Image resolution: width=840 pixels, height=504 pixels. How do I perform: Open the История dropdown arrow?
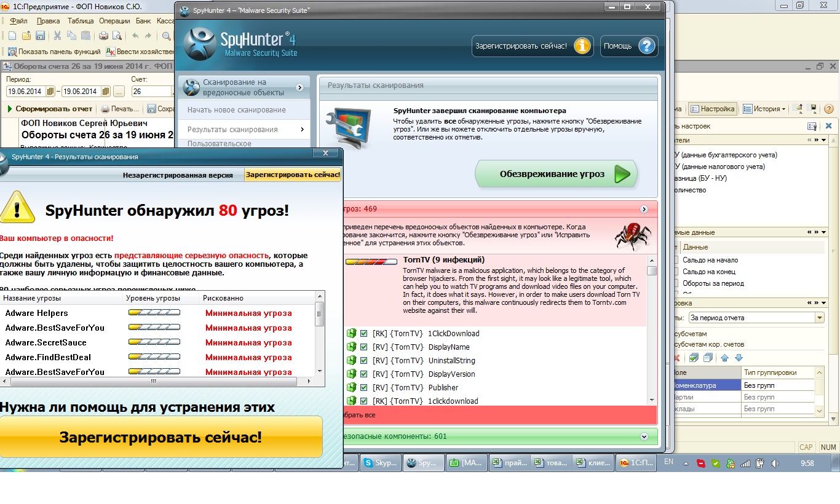[784, 109]
